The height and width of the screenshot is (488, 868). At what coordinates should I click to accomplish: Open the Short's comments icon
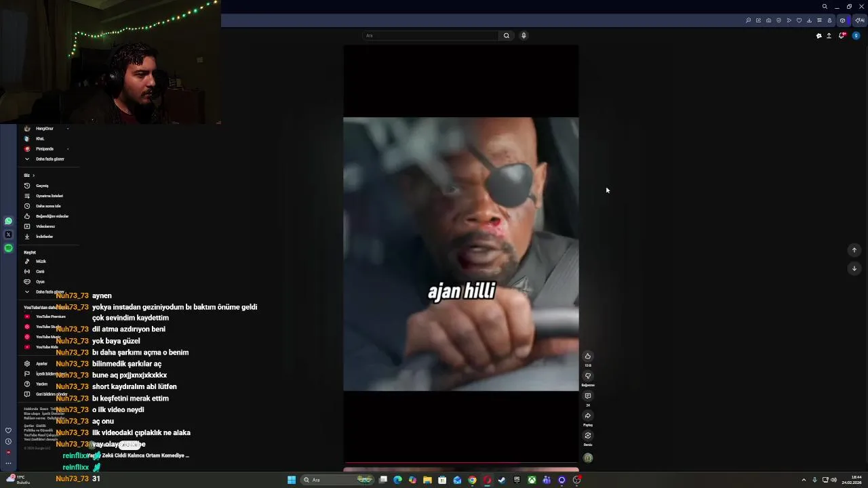click(x=588, y=396)
